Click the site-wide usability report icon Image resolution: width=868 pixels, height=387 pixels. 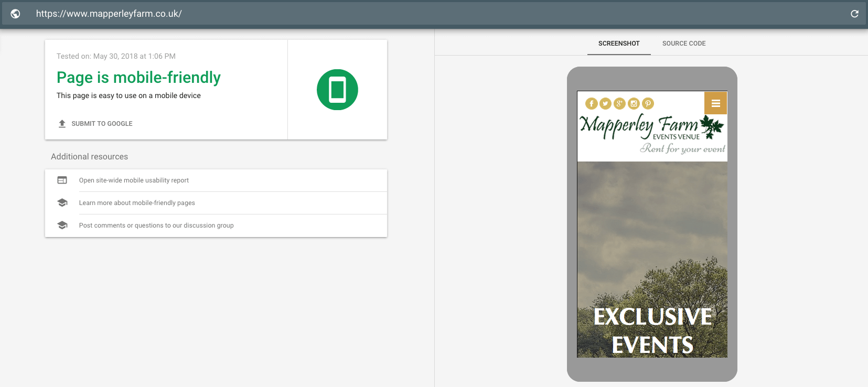pyautogui.click(x=62, y=180)
